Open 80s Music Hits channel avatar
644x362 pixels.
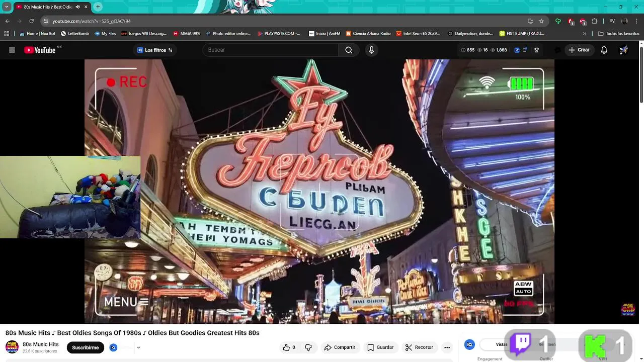point(12,347)
